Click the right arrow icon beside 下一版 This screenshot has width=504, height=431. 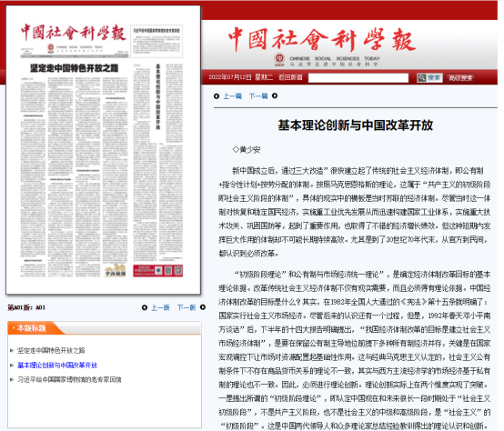(x=203, y=307)
